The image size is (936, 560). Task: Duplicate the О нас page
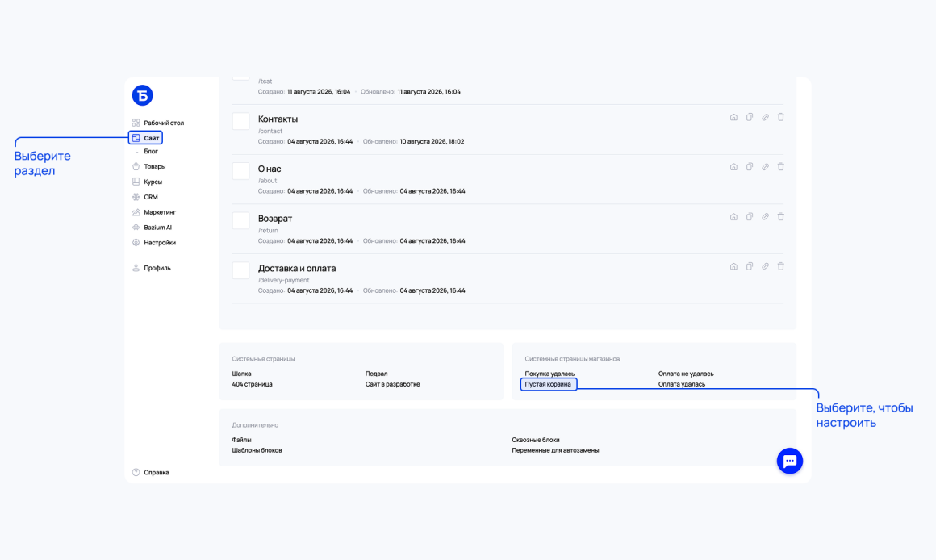tap(749, 167)
